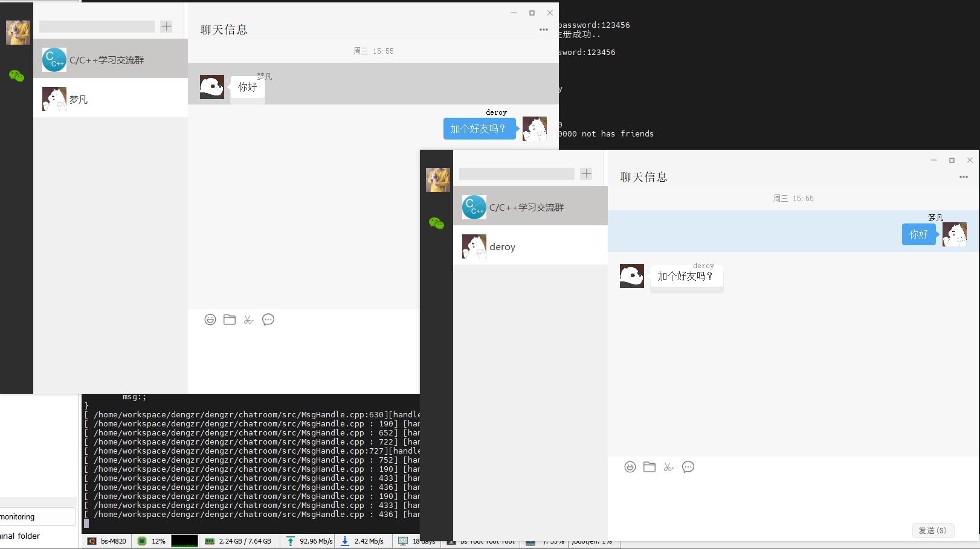The image size is (980, 549).
Task: Open the green chats icon in left sidebar
Action: point(16,75)
